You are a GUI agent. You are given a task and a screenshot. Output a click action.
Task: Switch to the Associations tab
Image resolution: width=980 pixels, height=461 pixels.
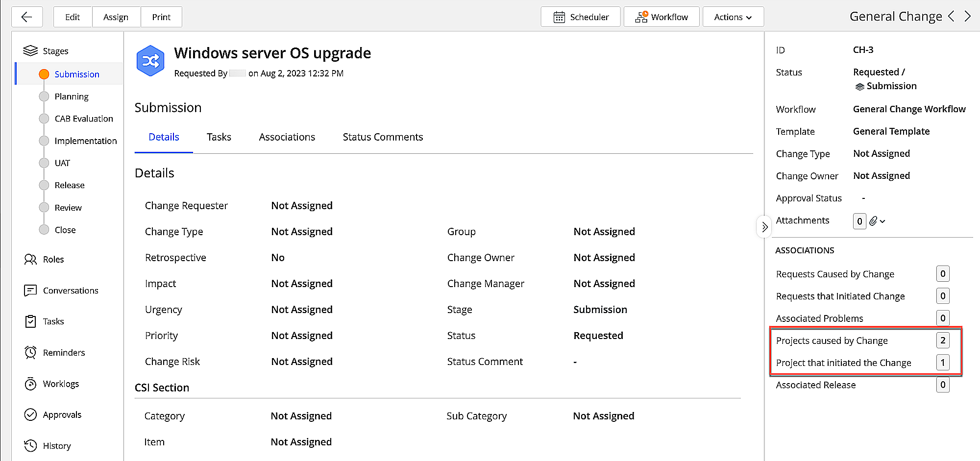[287, 137]
